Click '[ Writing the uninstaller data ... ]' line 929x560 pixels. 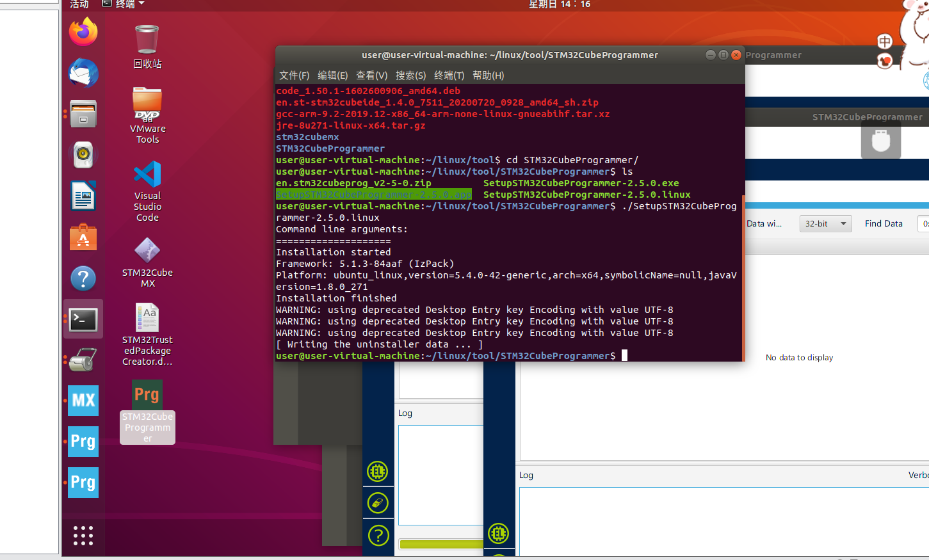point(380,344)
